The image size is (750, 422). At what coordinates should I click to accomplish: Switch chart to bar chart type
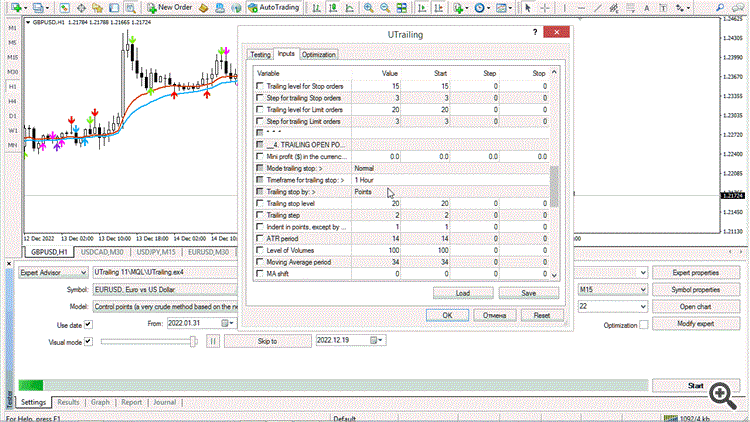coord(316,8)
